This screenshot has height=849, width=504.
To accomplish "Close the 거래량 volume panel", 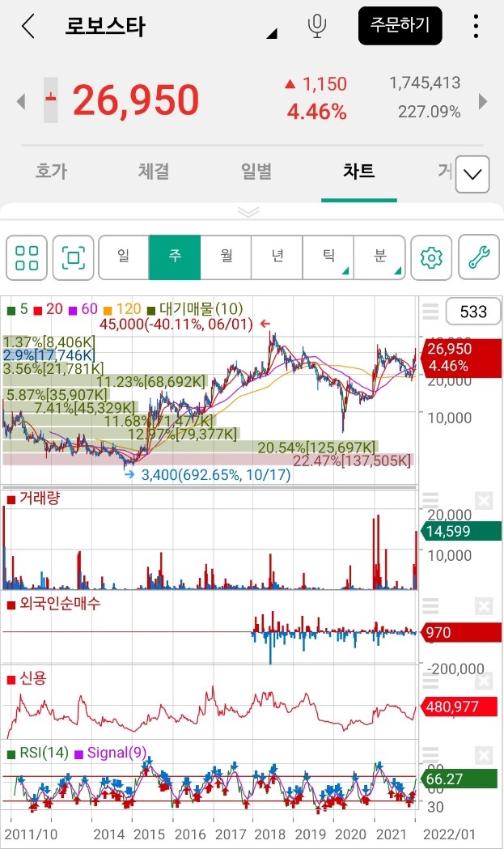I will [484, 500].
